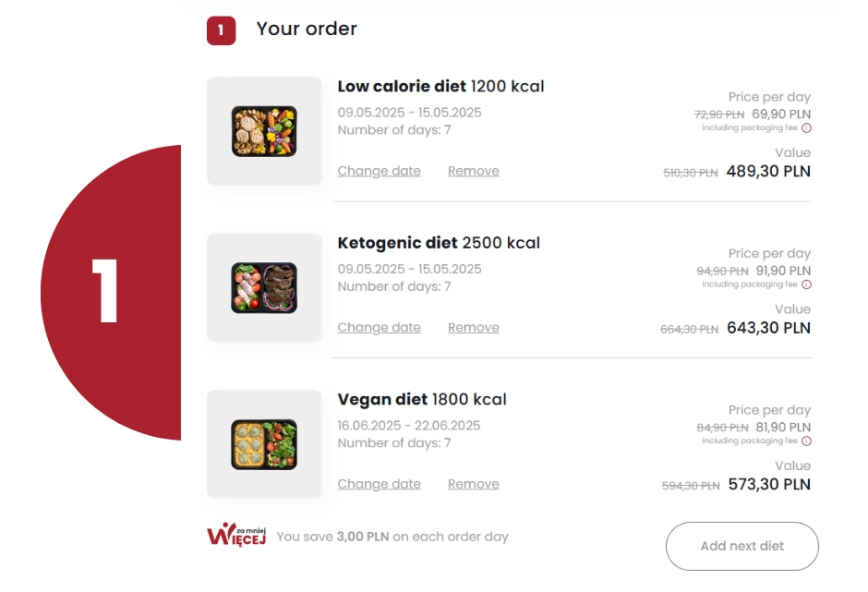Select the Ketogenic diet 2500 kcal title
The width and height of the screenshot is (868, 592).
439,243
